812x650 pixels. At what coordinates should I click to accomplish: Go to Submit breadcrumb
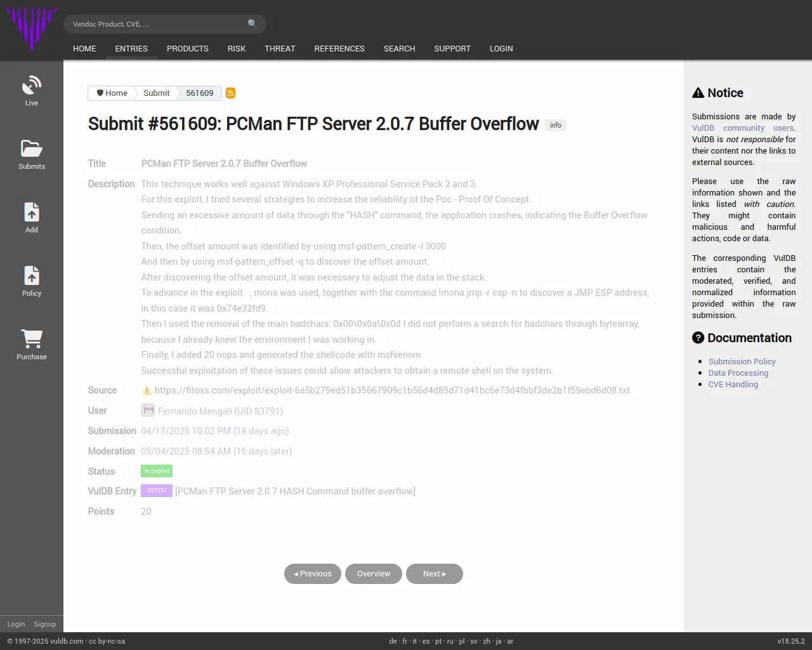(x=156, y=93)
